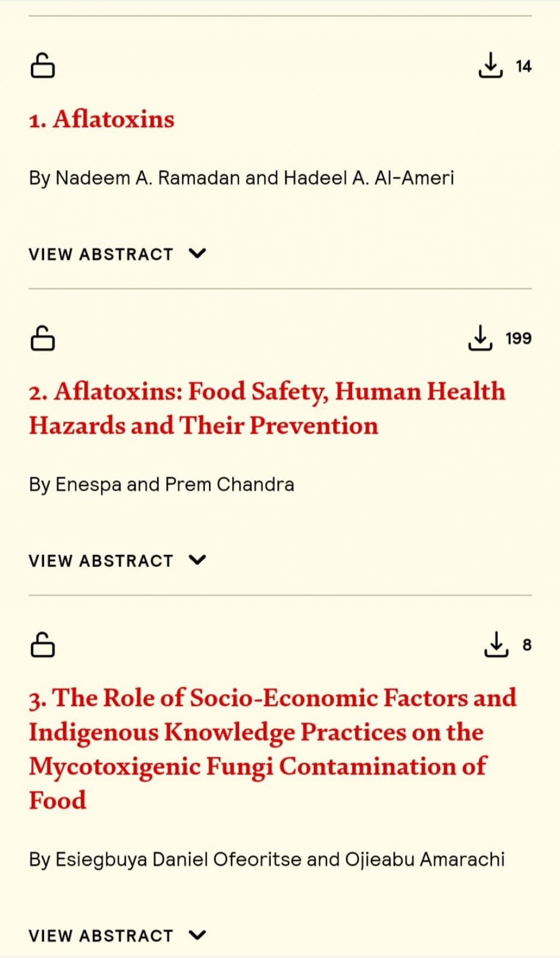Click the chevron arrow under Nadeem A. Ramadan
The width and height of the screenshot is (560, 958).
[197, 254]
